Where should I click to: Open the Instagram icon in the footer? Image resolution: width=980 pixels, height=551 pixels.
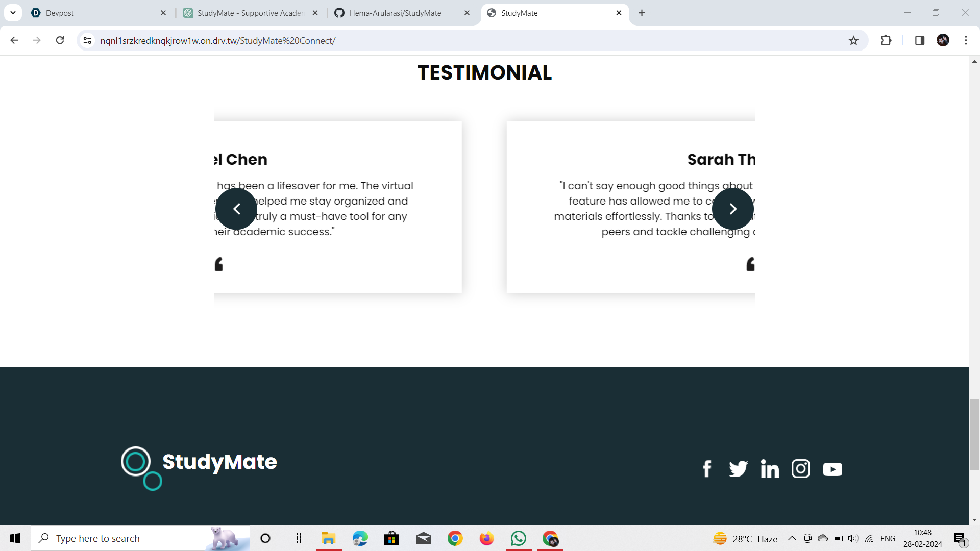pyautogui.click(x=801, y=468)
